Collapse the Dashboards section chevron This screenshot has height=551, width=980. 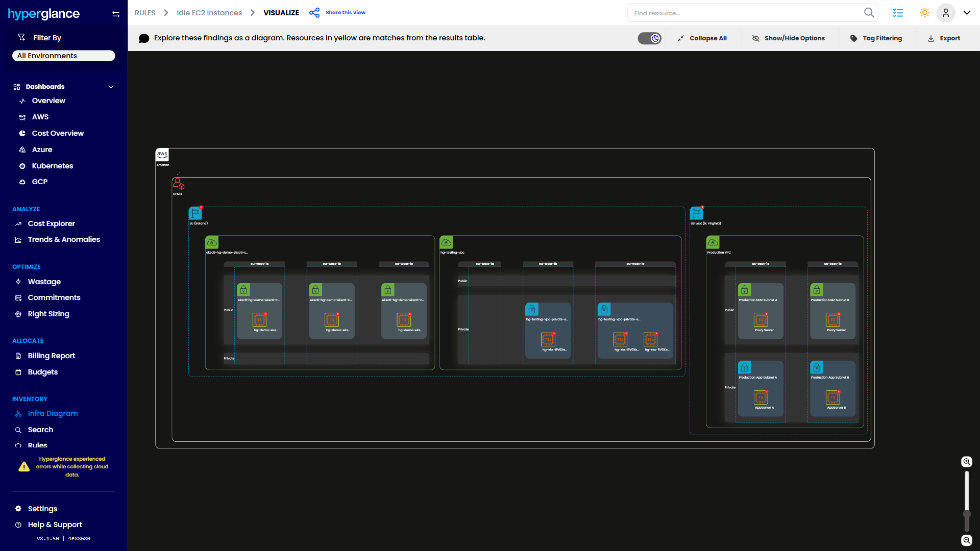tap(111, 87)
